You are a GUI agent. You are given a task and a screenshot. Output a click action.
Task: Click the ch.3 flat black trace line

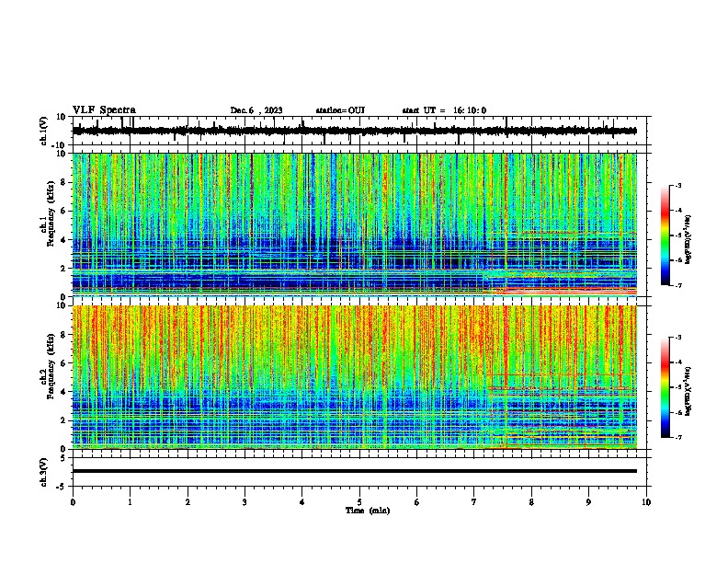(354, 471)
